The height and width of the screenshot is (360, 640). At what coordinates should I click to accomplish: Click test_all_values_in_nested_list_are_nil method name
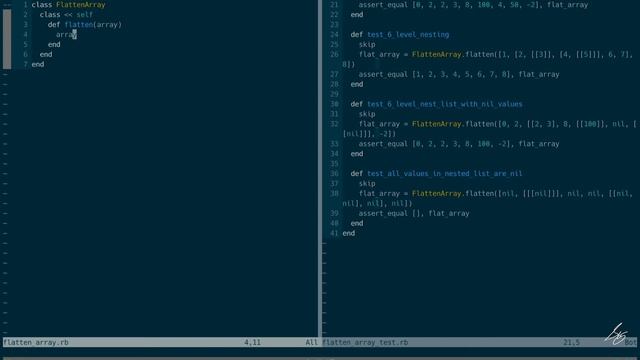pos(444,173)
